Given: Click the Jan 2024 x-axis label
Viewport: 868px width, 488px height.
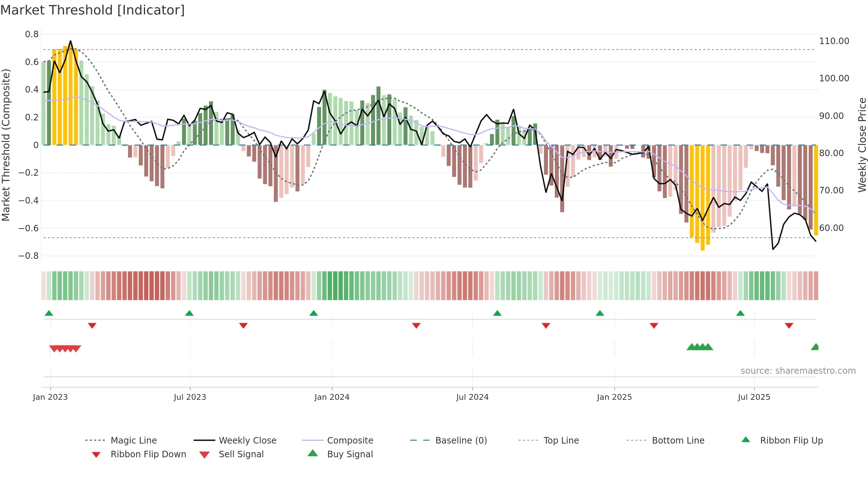Looking at the screenshot, I should (332, 397).
